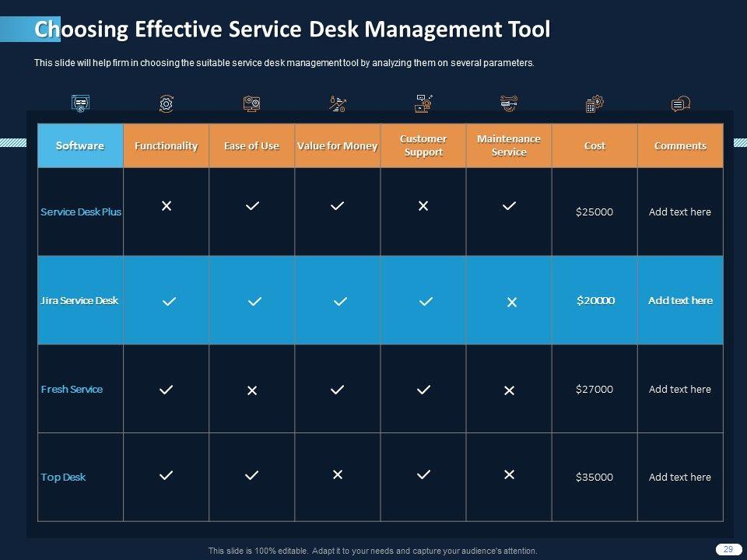The image size is (747, 560).
Task: Click Add text here in Fresh Service row
Action: click(680, 389)
